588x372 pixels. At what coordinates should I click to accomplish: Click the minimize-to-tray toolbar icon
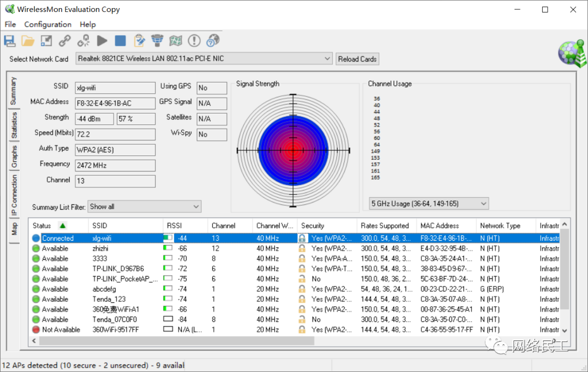[x=46, y=41]
